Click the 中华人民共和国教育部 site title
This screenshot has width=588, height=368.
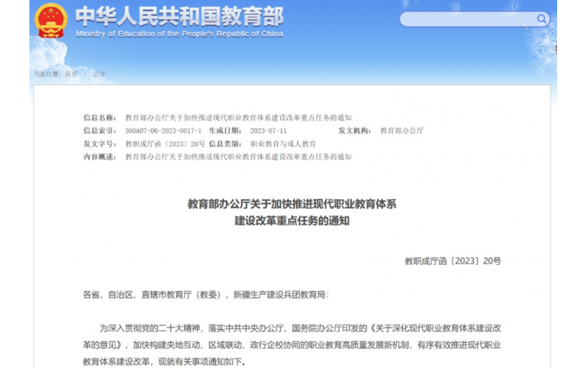(x=179, y=16)
